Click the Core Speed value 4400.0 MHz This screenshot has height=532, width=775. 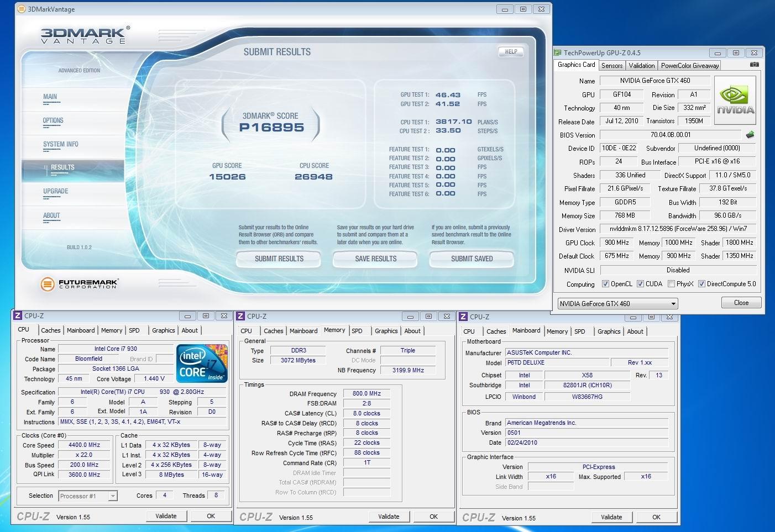pyautogui.click(x=85, y=445)
